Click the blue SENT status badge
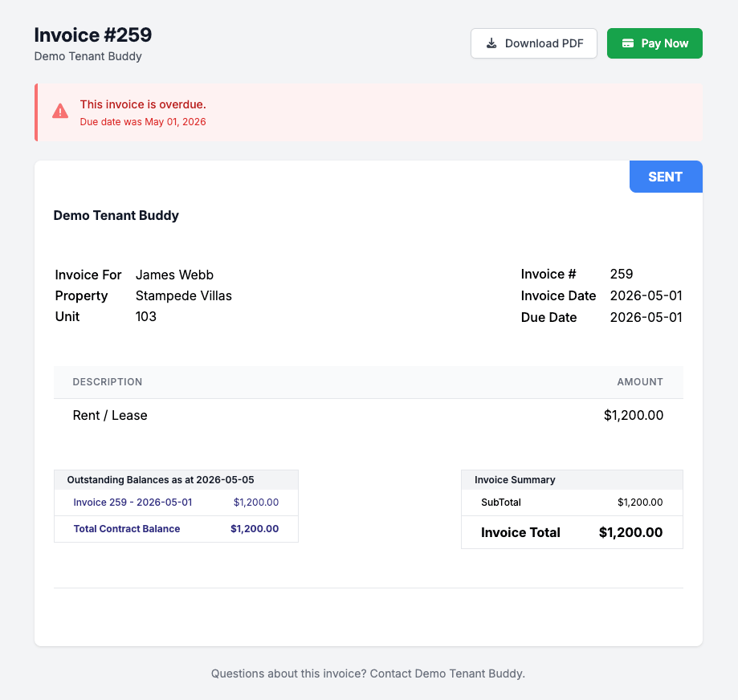This screenshot has width=738, height=700. point(666,177)
